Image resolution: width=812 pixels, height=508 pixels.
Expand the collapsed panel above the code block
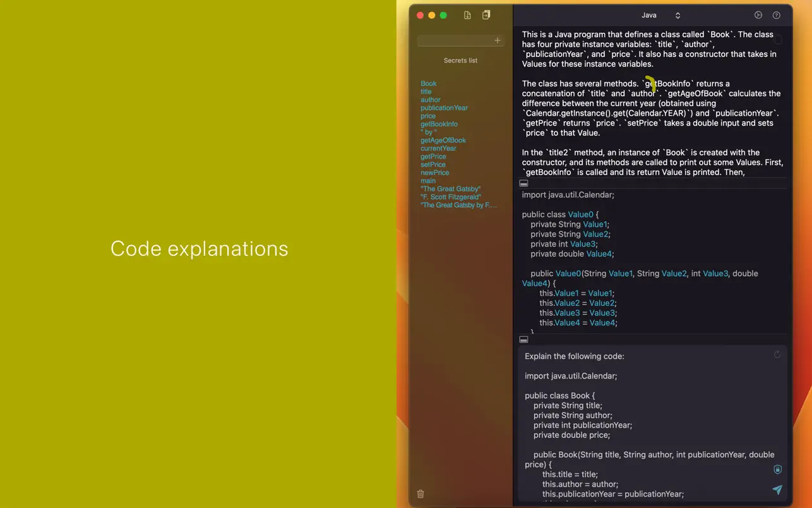pyautogui.click(x=523, y=183)
